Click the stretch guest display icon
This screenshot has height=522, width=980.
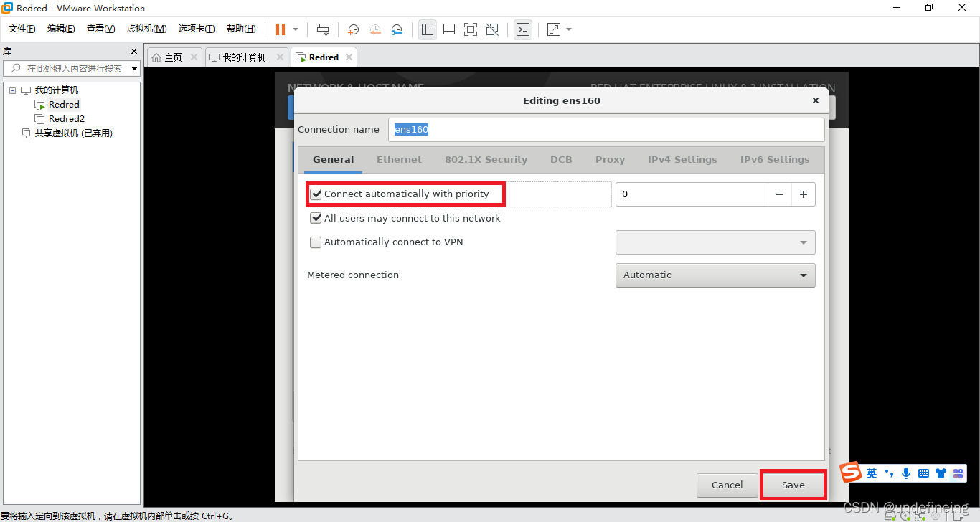click(554, 29)
